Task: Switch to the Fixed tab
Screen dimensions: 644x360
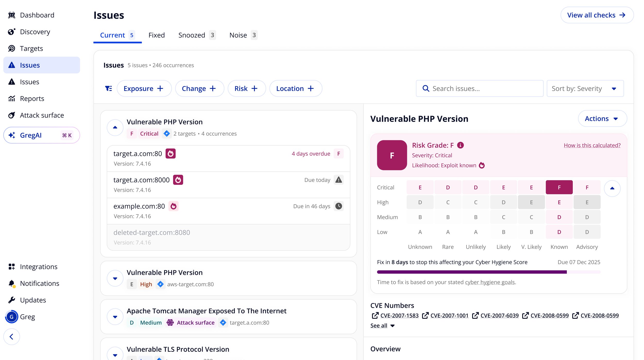Action: click(156, 35)
